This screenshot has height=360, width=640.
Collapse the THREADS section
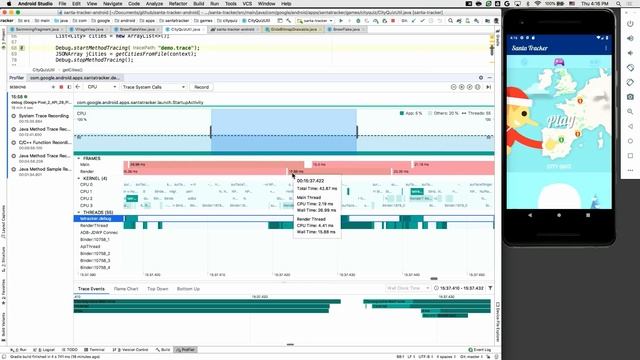(79, 212)
